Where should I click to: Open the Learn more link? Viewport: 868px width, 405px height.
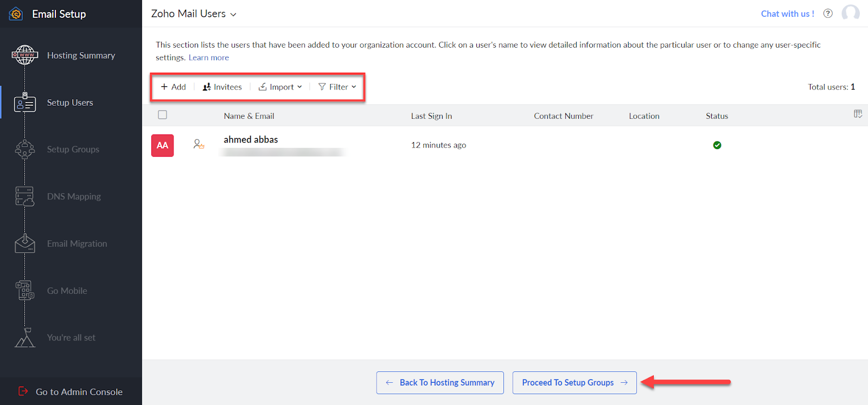point(209,57)
